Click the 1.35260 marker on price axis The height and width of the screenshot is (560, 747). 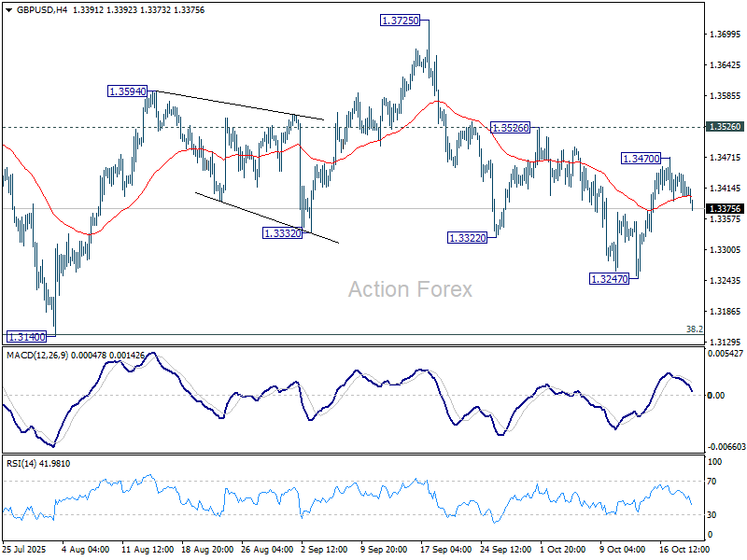[x=725, y=127]
